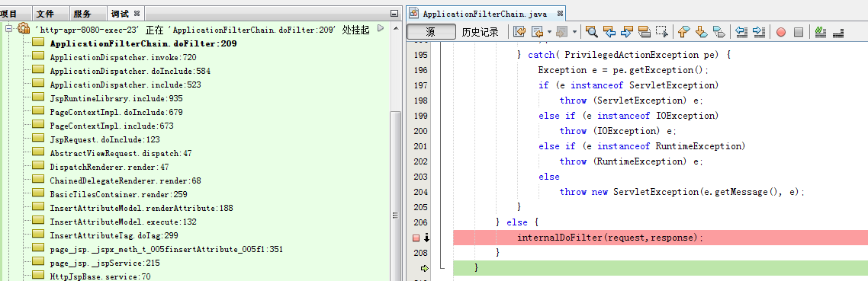
Task: Toggle highlight search results
Action: pos(645,31)
